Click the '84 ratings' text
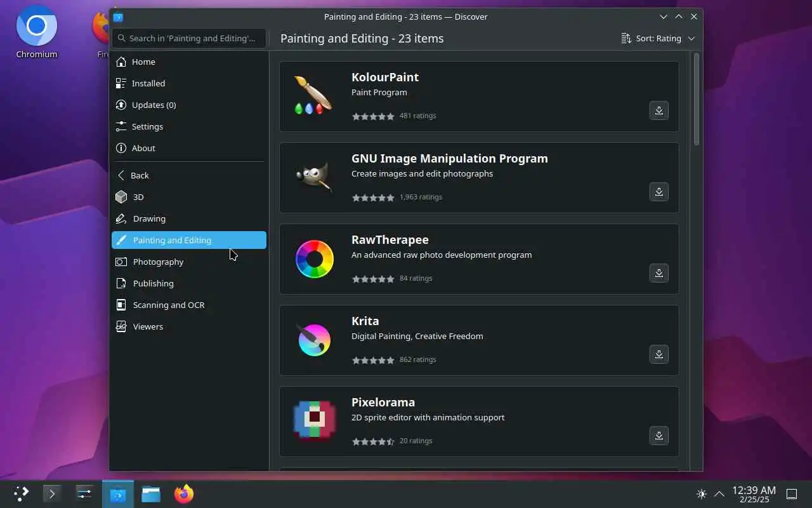This screenshot has height=508, width=812. 416,278
